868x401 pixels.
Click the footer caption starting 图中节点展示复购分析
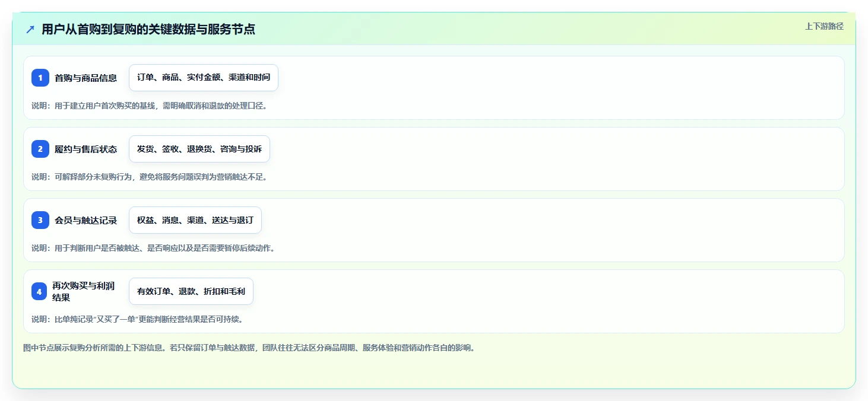point(249,348)
